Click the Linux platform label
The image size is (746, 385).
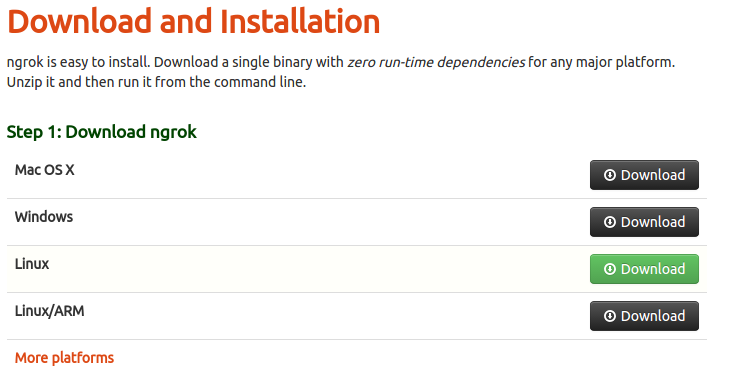[32, 264]
